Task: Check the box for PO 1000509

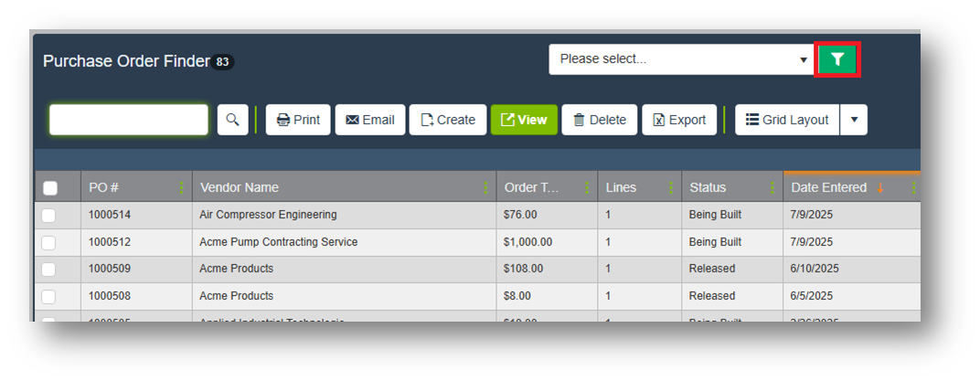Action: (48, 270)
